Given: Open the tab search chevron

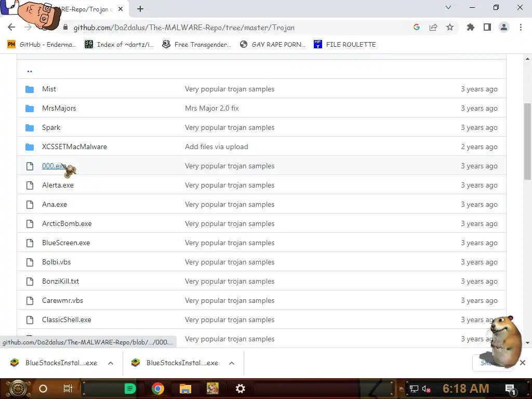Looking at the screenshot, I should pos(448,7).
